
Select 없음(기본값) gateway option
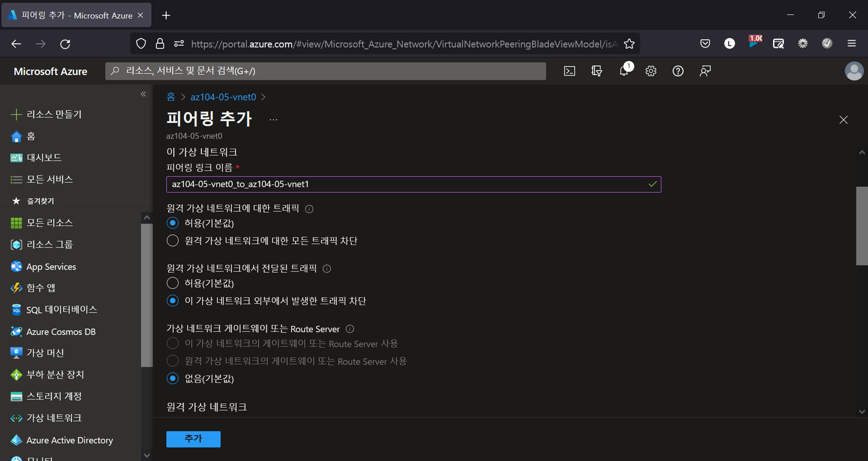(x=173, y=378)
